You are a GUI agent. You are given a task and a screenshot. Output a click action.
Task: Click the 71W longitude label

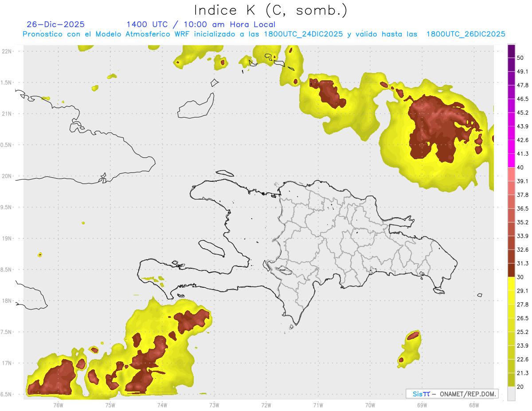tap(318, 404)
